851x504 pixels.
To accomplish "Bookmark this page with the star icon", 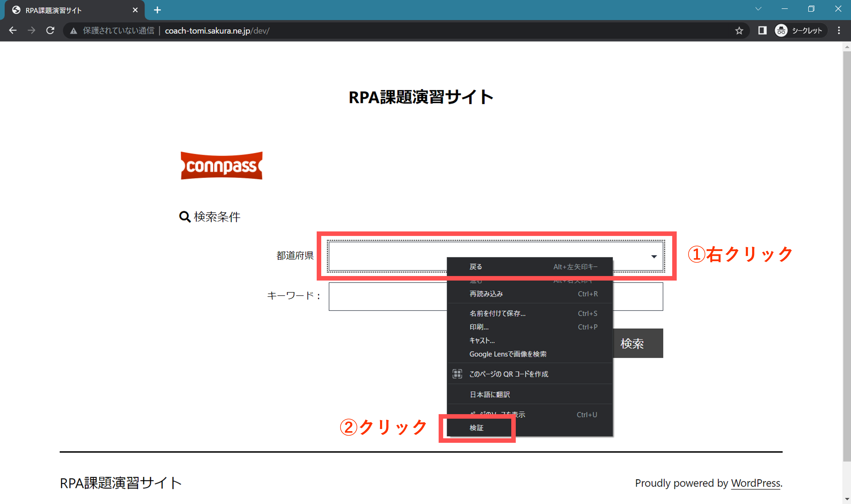I will click(739, 31).
